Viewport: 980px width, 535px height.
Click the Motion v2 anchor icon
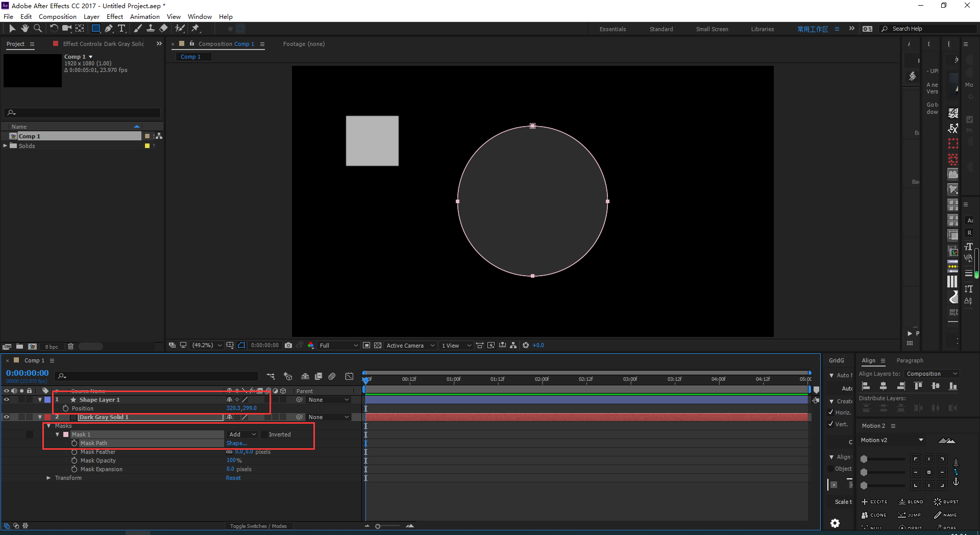coord(955,482)
